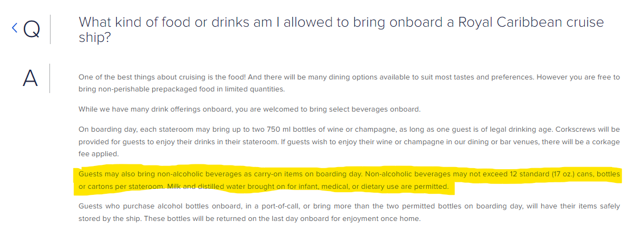Click the large A letter icon
Image resolution: width=644 pixels, height=240 pixels.
tap(30, 78)
